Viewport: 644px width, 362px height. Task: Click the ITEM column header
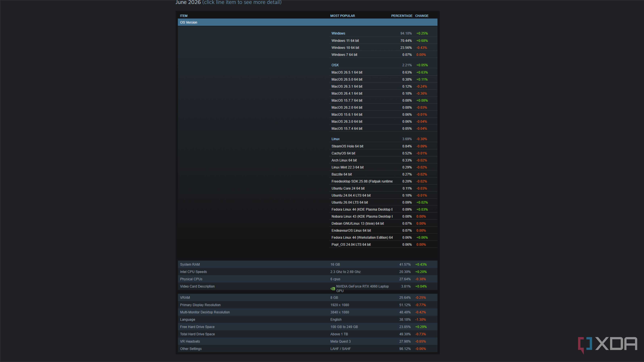(x=183, y=16)
